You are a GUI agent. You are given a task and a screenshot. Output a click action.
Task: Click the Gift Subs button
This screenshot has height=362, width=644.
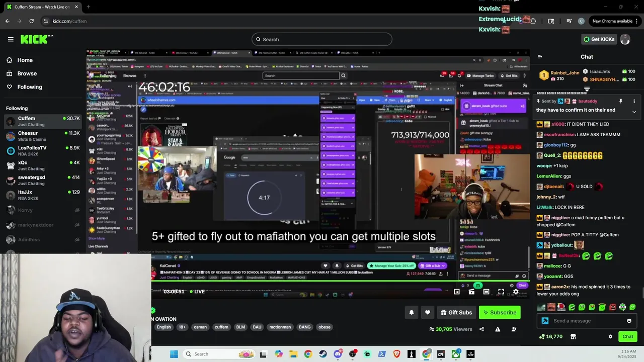[456, 312]
